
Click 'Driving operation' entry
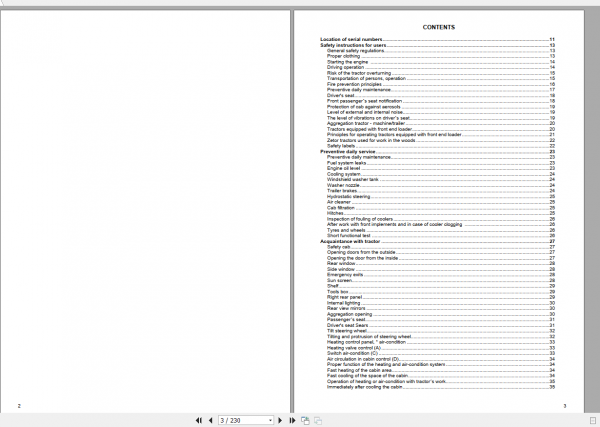coord(346,67)
